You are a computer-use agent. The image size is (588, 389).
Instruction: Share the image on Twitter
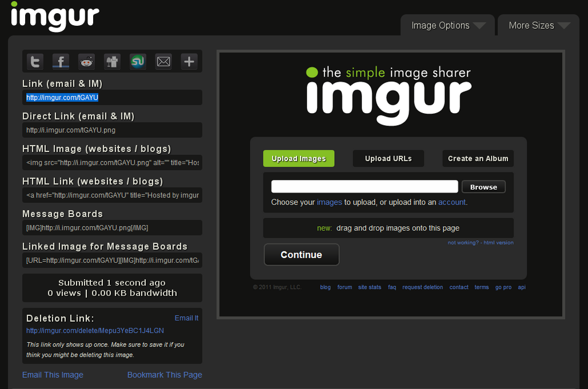point(34,61)
